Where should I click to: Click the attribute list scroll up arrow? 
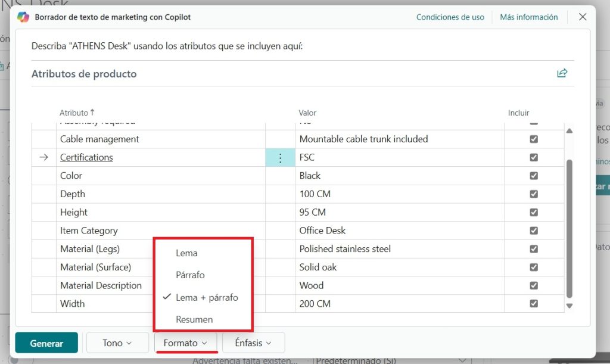coord(569,131)
